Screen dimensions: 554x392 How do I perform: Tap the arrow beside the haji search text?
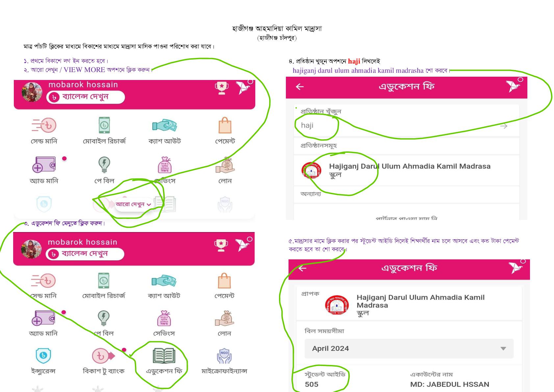pyautogui.click(x=503, y=126)
